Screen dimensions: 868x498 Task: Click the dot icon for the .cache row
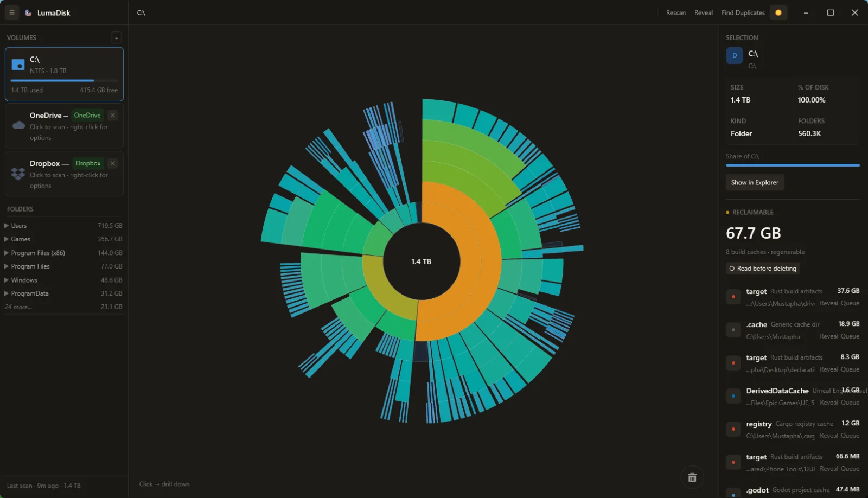coord(733,330)
